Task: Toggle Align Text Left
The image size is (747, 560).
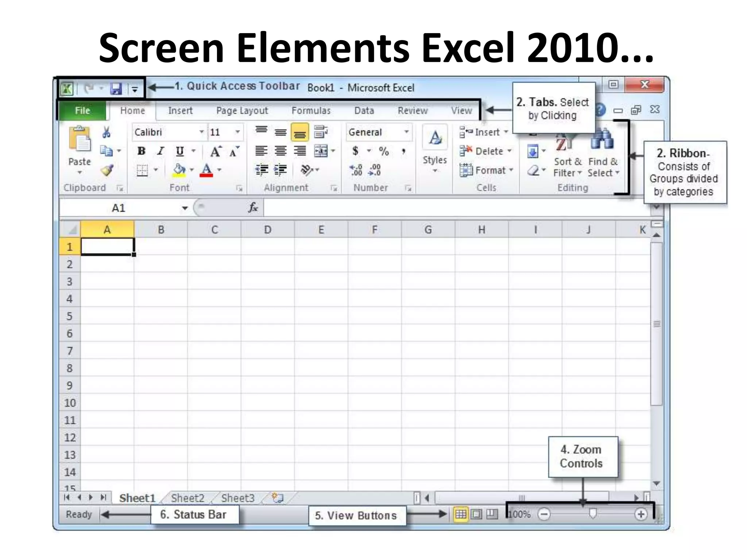Action: point(261,151)
